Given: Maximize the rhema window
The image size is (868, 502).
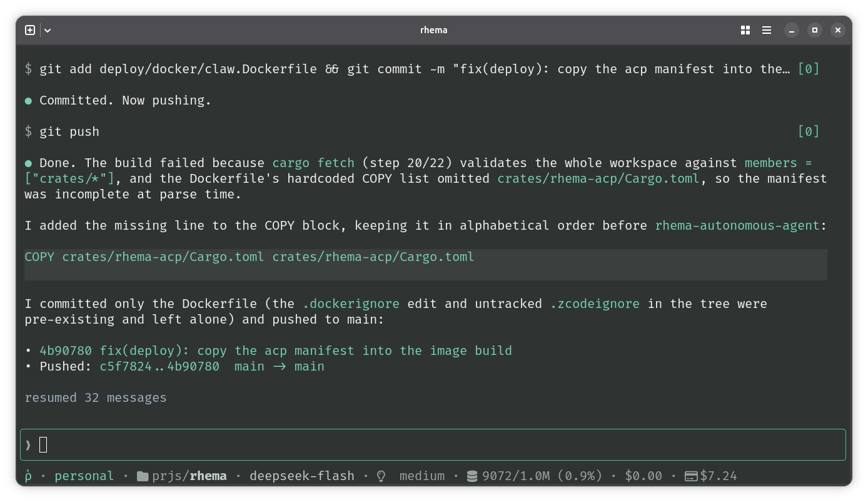Looking at the screenshot, I should point(814,30).
